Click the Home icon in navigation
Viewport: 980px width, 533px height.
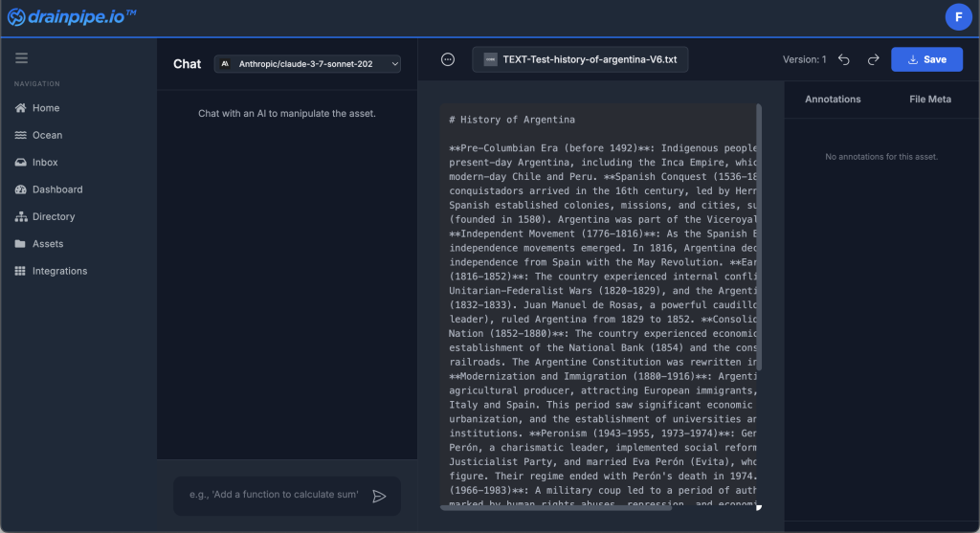(21, 108)
